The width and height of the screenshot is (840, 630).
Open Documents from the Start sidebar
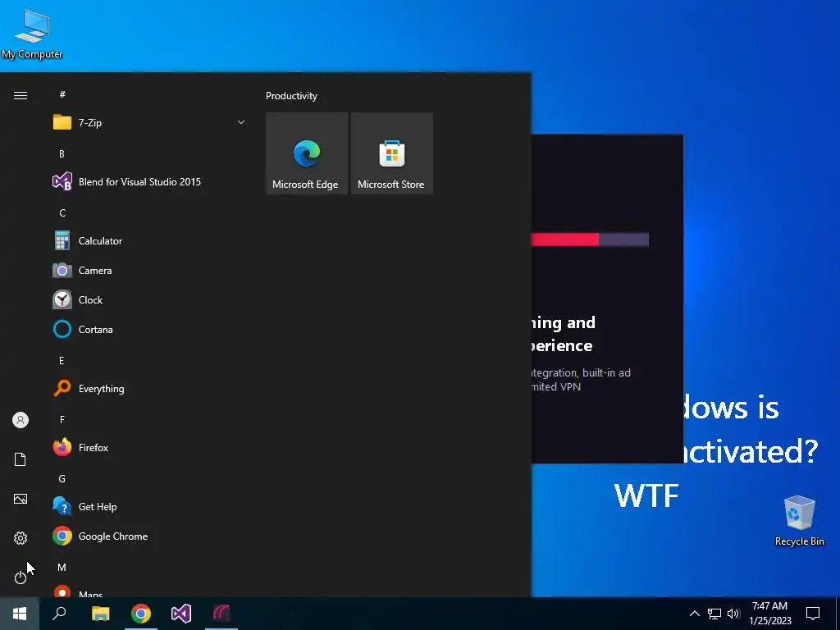[21, 459]
